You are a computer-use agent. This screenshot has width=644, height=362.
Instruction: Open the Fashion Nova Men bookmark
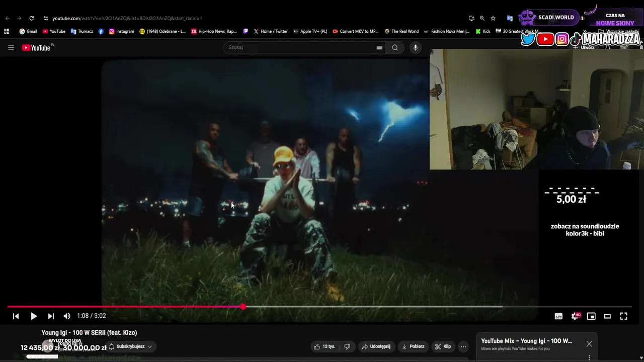(x=446, y=31)
